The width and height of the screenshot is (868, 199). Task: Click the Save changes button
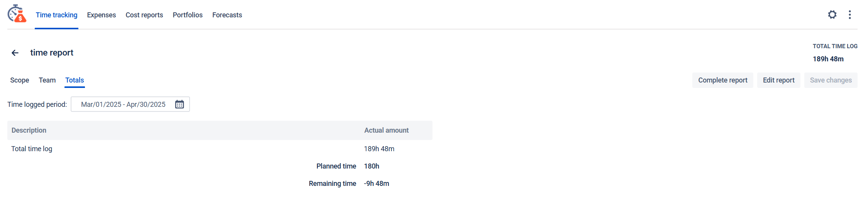[831, 80]
